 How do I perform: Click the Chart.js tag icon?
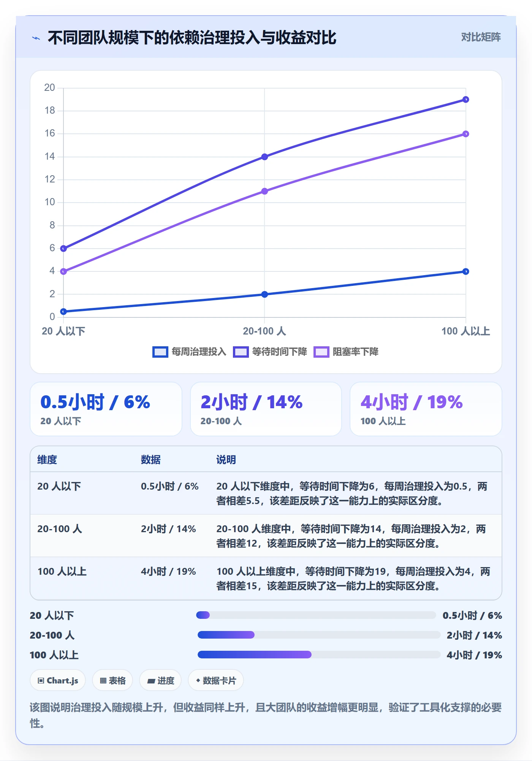pos(41,681)
